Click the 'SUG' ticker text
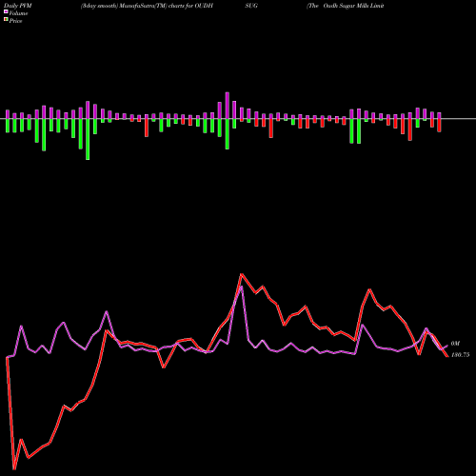This screenshot has height=476, width=476. coord(251,6)
